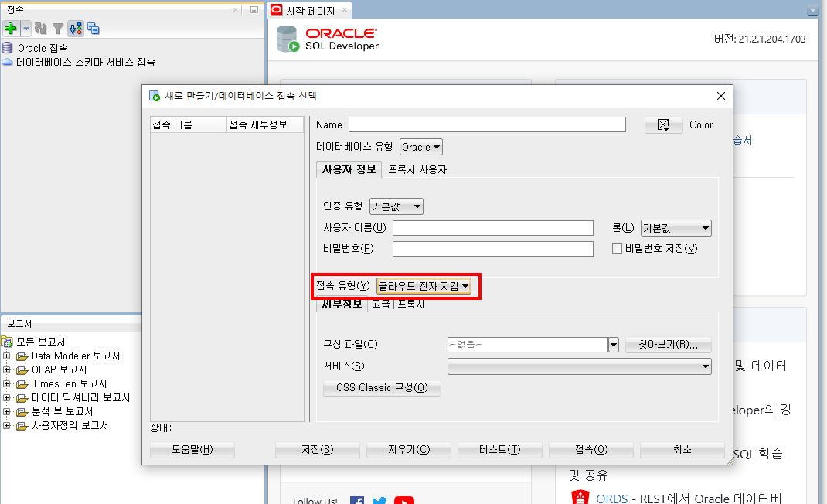Viewport: 827px width, 504px height.
Task: Switch to the 시작 페이지 tab
Action: pos(310,11)
